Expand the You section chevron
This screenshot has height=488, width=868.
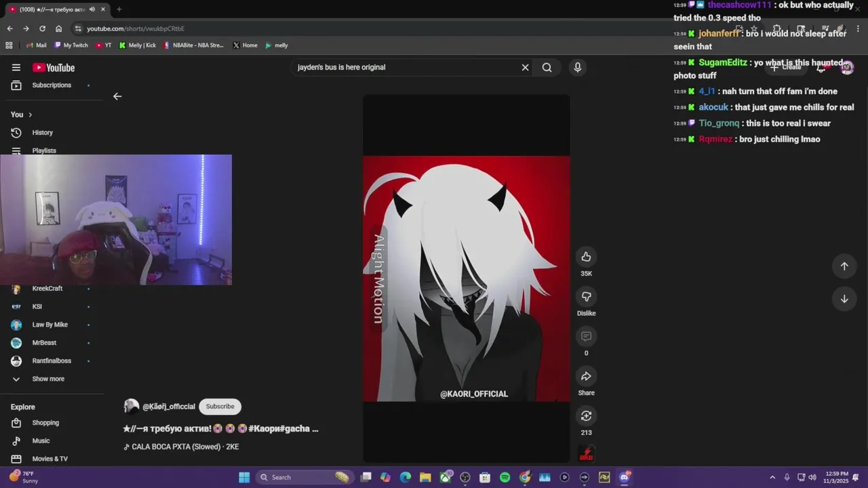30,115
